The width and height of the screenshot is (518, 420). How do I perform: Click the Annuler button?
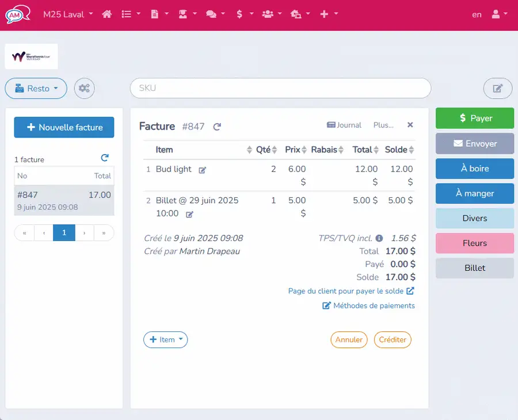[349, 339]
